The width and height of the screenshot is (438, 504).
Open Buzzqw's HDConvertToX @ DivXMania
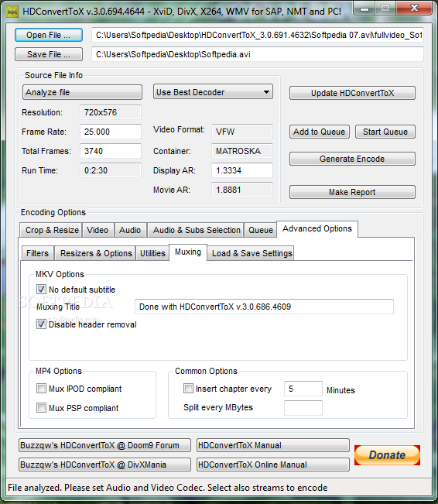click(x=104, y=465)
